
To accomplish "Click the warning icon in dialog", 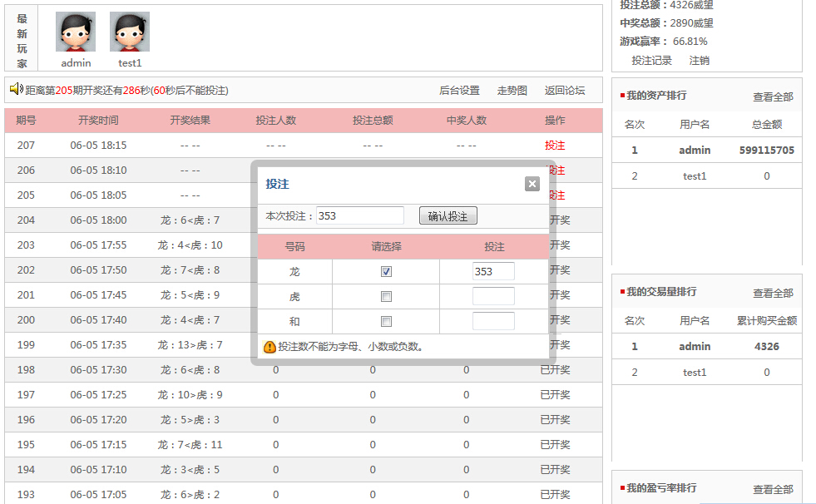I will (270, 347).
